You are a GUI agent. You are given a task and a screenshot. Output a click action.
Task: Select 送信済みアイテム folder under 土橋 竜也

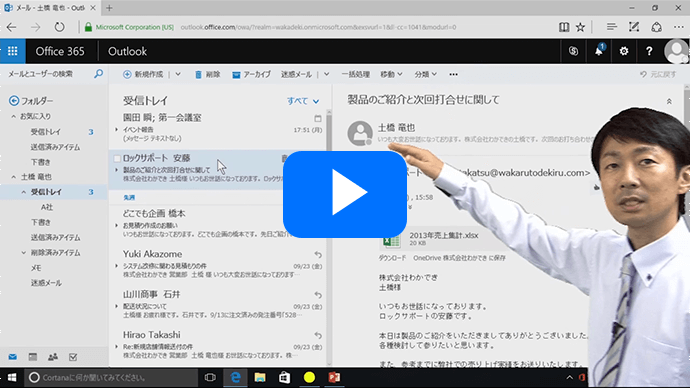55,238
